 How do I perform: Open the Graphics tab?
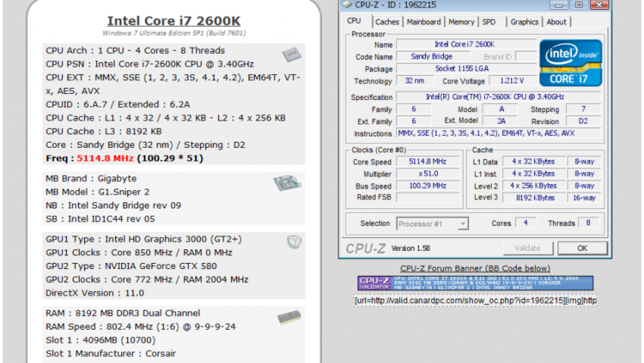pos(524,22)
